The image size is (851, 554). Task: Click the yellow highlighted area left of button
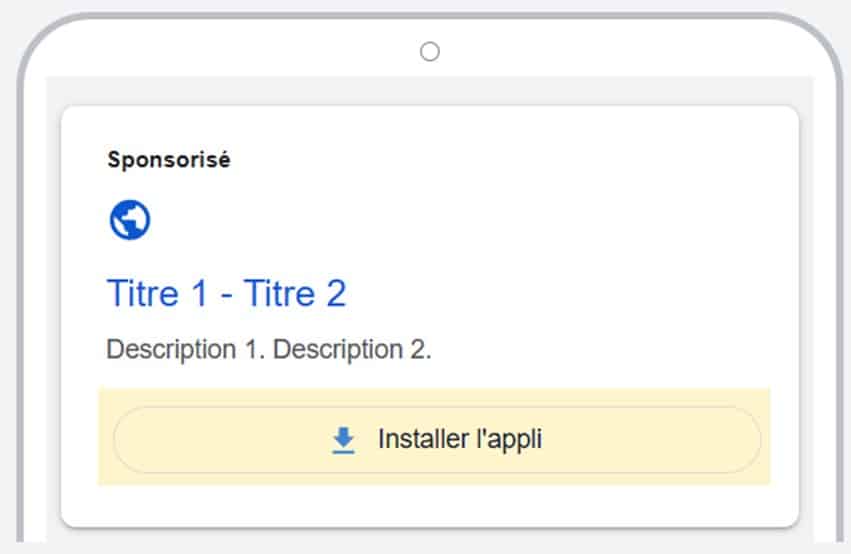point(106,439)
